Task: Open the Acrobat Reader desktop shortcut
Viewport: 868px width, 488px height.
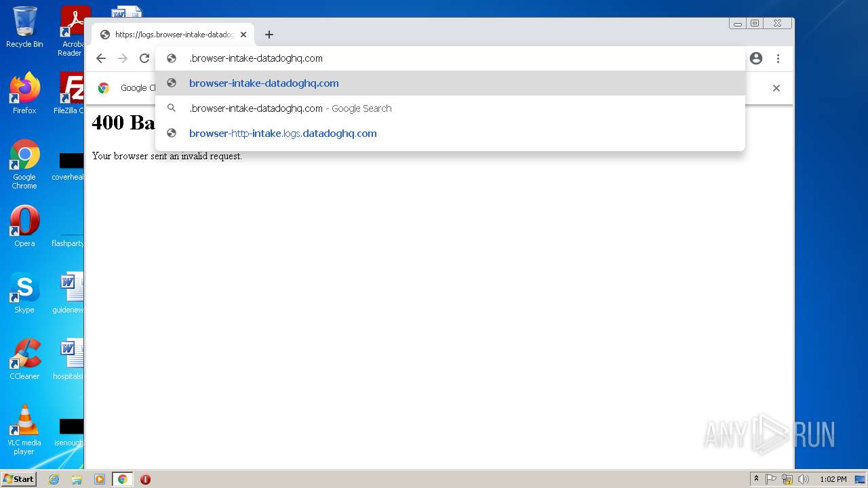Action: [x=71, y=32]
